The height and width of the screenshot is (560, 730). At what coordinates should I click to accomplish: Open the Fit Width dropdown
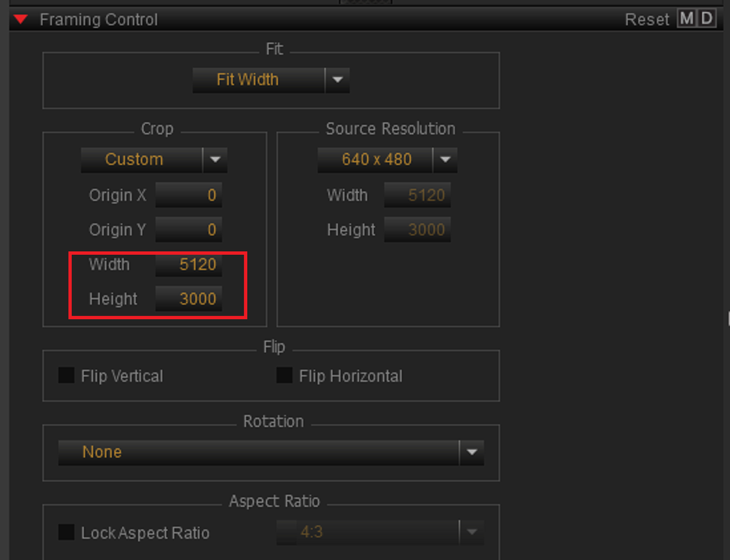[271, 80]
